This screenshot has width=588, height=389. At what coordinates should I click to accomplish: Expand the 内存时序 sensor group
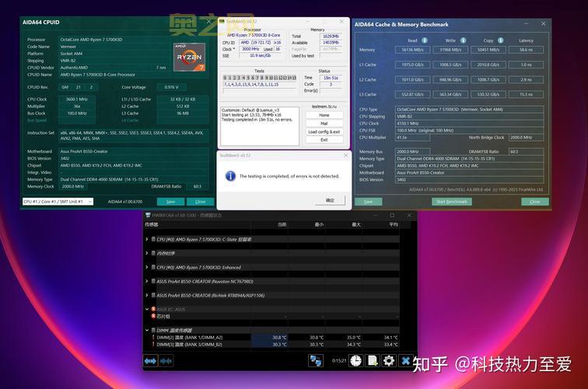[x=147, y=253]
